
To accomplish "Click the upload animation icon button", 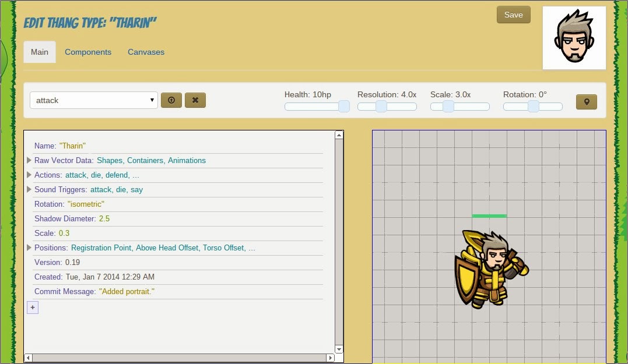I will click(171, 100).
